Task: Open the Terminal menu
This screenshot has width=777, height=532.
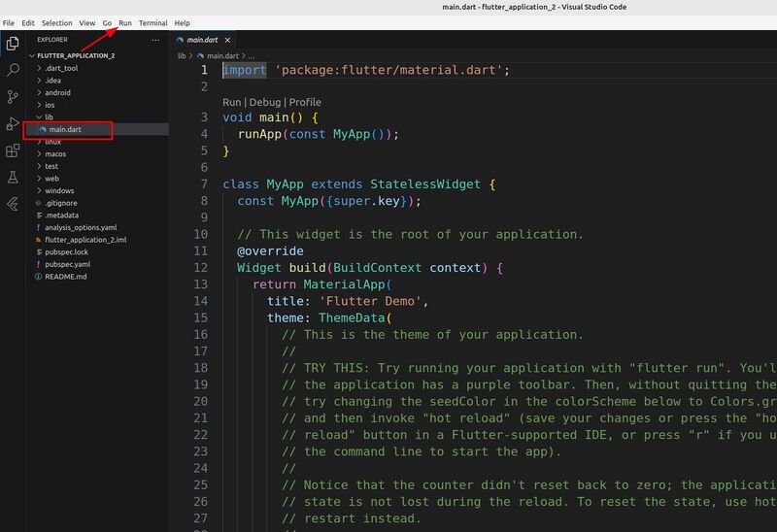Action: pos(152,22)
